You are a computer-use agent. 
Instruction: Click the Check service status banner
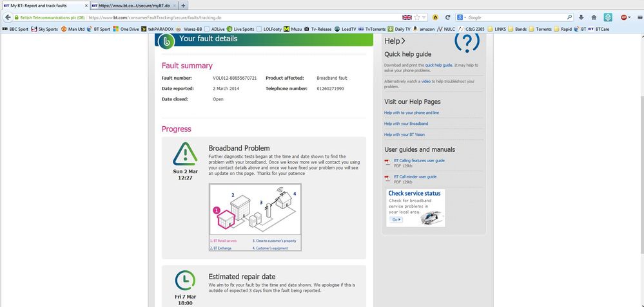pos(416,208)
